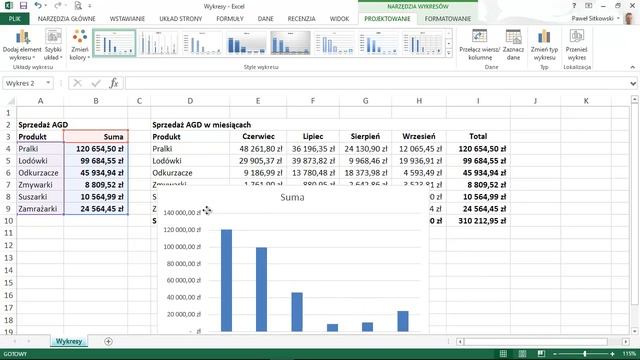Viewport: 640px width, 360px height.
Task: Select the dark gradient fifth chart style
Action: click(290, 43)
